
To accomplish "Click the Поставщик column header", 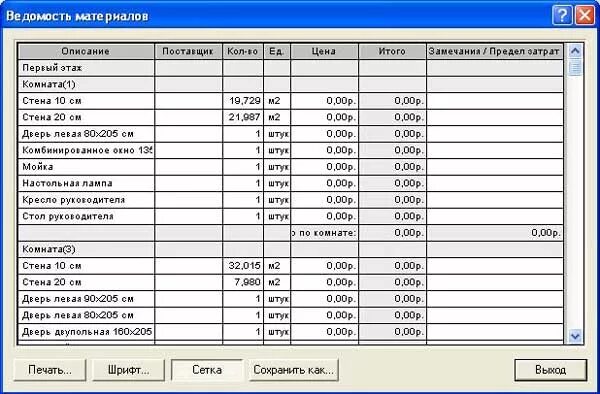I will point(188,51).
